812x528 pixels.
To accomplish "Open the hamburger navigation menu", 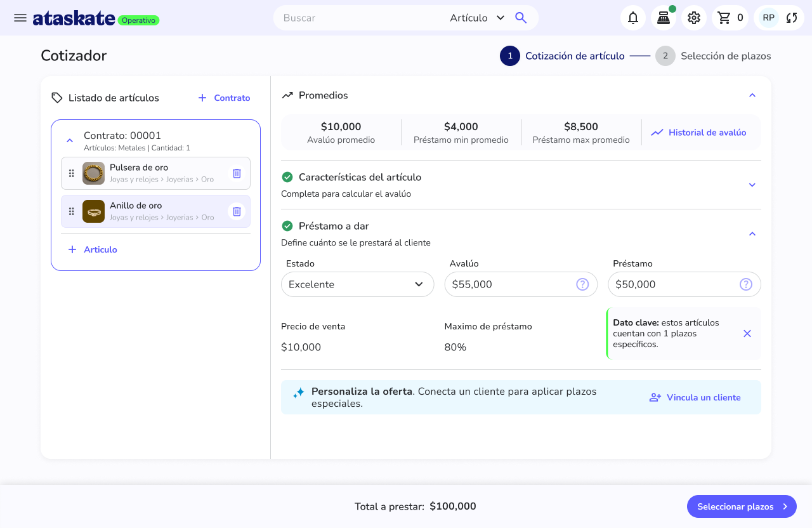I will (20, 18).
